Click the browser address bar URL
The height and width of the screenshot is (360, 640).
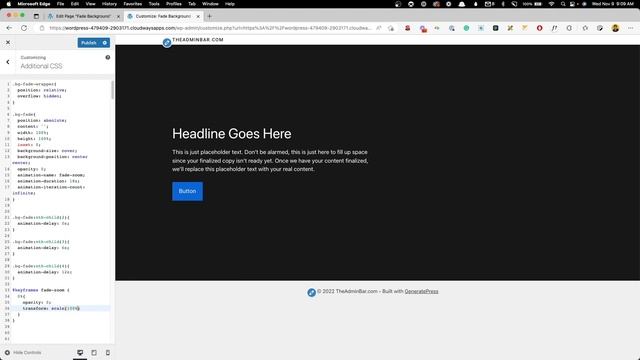[x=210, y=28]
